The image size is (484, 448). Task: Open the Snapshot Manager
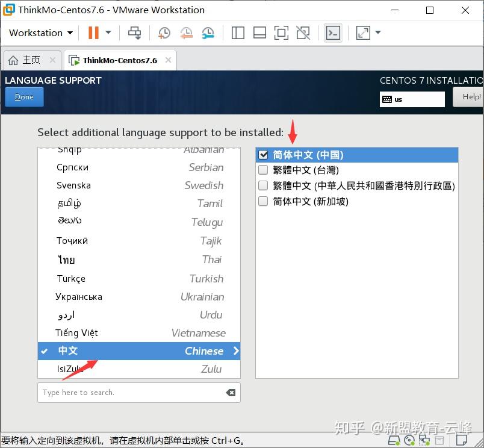[x=206, y=33]
